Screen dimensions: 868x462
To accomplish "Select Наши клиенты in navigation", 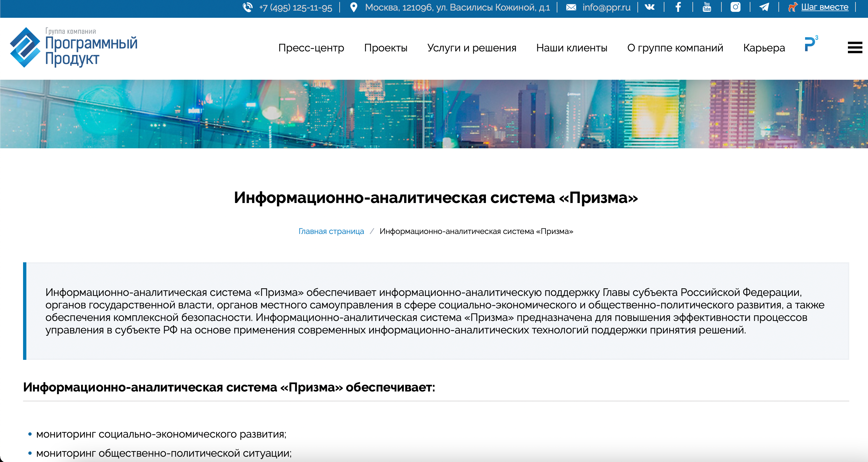I will 572,48.
